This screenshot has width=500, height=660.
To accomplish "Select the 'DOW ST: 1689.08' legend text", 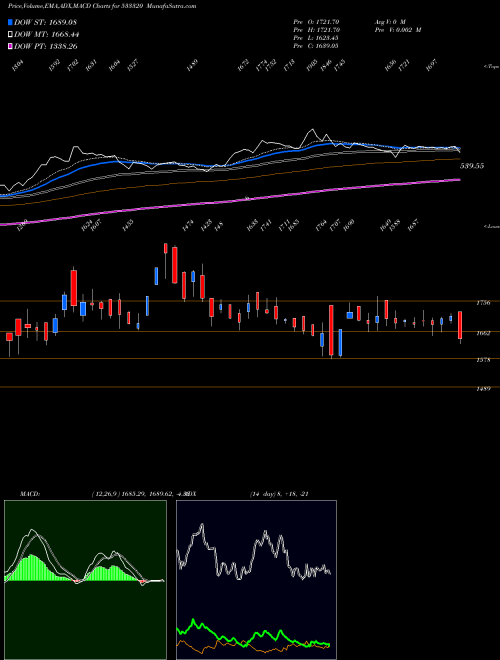I will [x=45, y=22].
